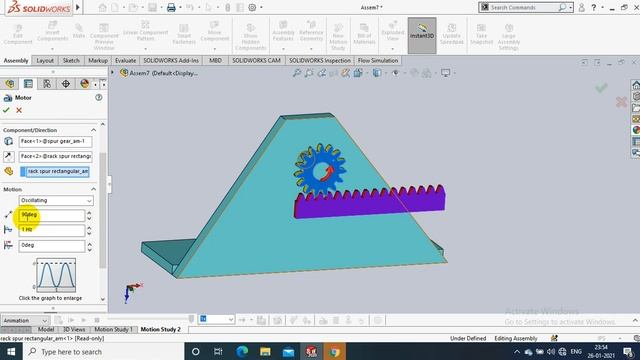The width and height of the screenshot is (640, 360).
Task: Expand SOLIDWORKS menu flyout arrow
Action: [x=78, y=7]
